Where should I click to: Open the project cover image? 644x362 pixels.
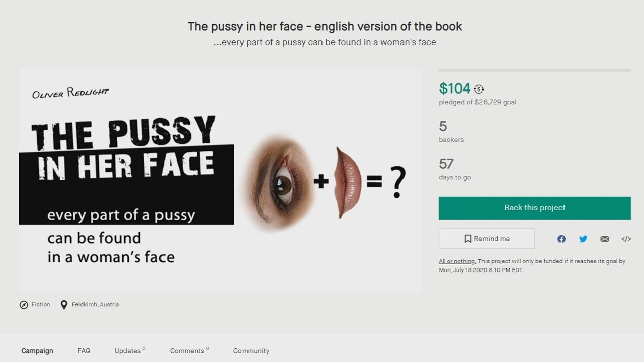[220, 180]
